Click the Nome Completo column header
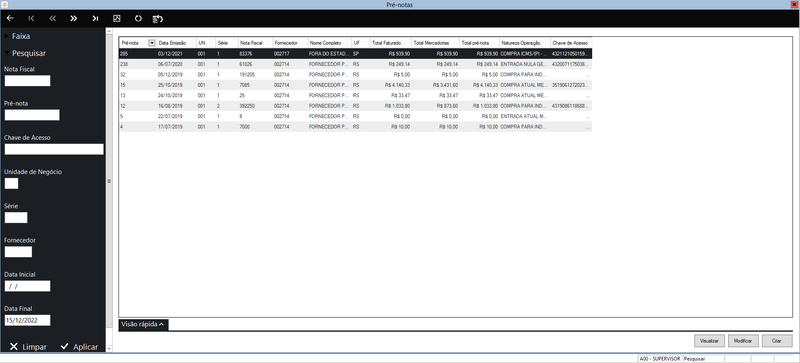Viewport: 800px width, 363px height. click(x=330, y=43)
